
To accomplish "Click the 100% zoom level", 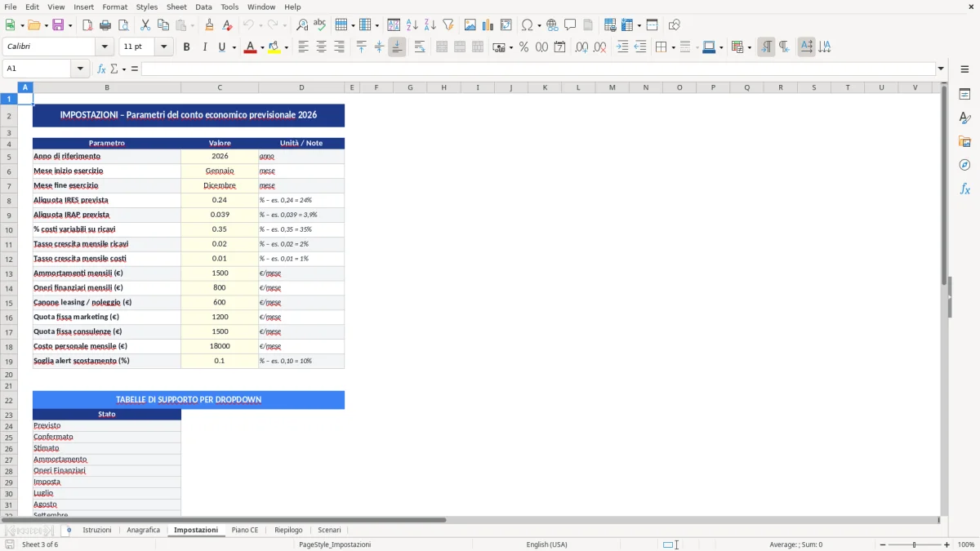I will pos(966,544).
